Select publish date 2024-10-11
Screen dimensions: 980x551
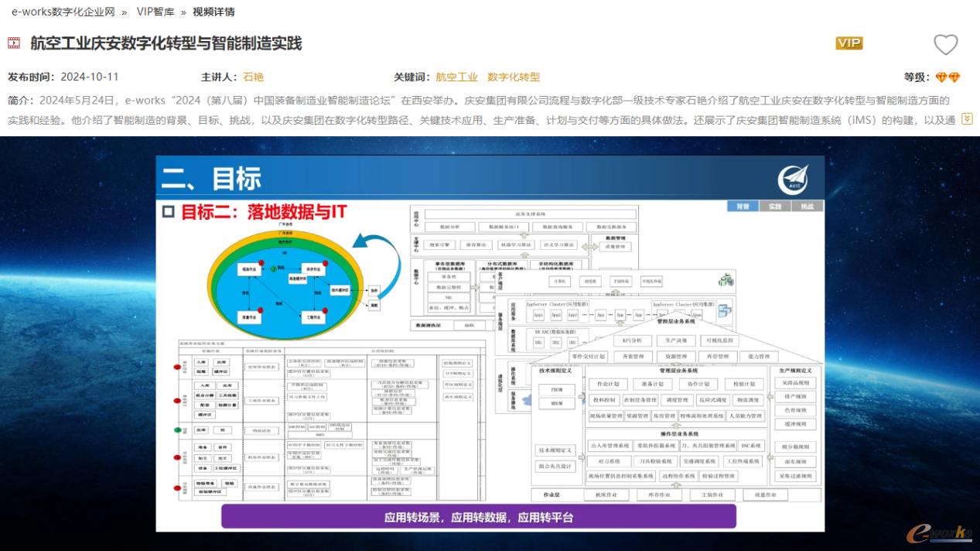coord(90,77)
